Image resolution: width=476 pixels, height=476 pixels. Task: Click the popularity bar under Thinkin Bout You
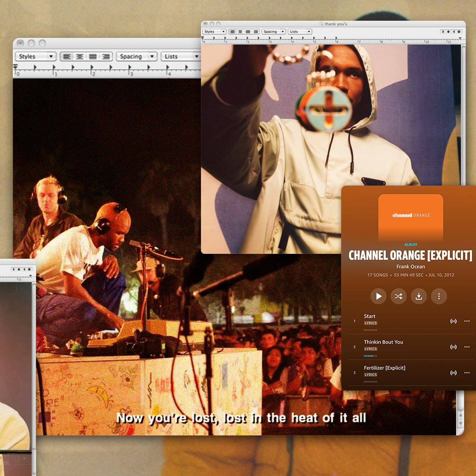tap(370, 356)
